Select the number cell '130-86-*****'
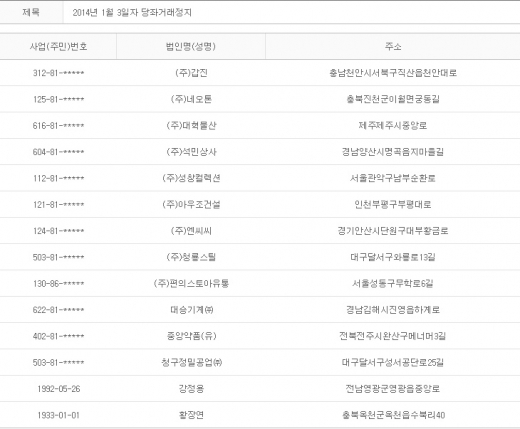 pyautogui.click(x=58, y=284)
